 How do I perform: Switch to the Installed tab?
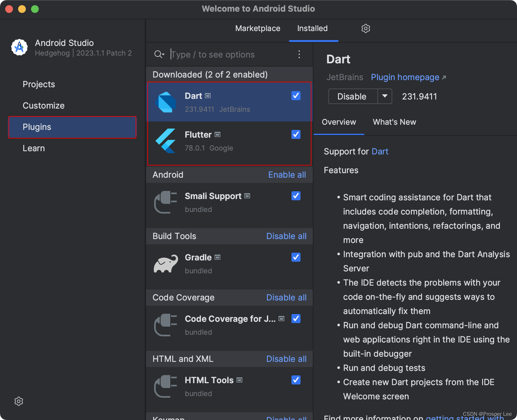point(312,28)
